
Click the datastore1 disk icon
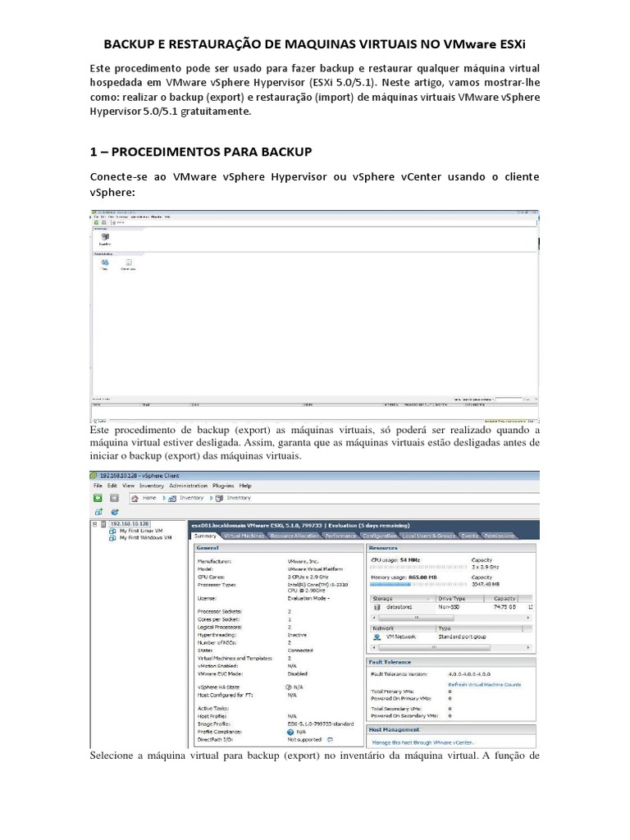point(377,607)
